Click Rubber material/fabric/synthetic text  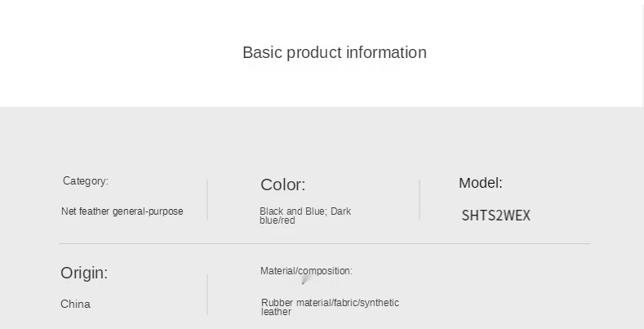pos(331,303)
